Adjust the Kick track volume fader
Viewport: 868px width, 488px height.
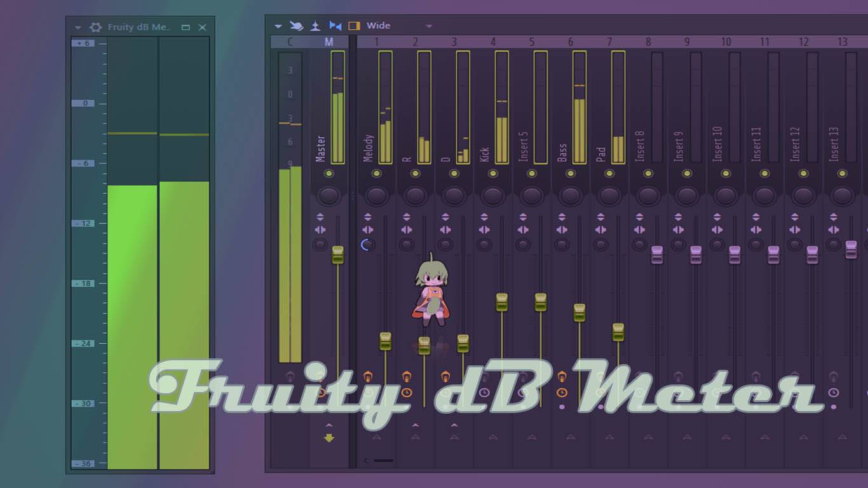(x=502, y=302)
